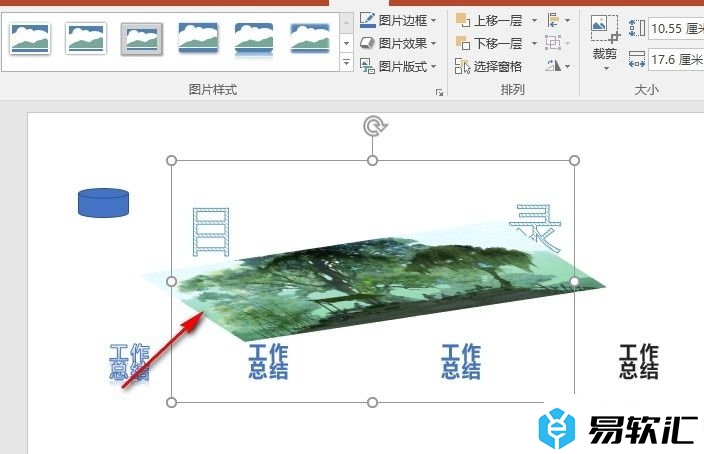Screen dimensions: 704x454
Task: Apply the first picture style thumbnail
Action: pyautogui.click(x=30, y=39)
